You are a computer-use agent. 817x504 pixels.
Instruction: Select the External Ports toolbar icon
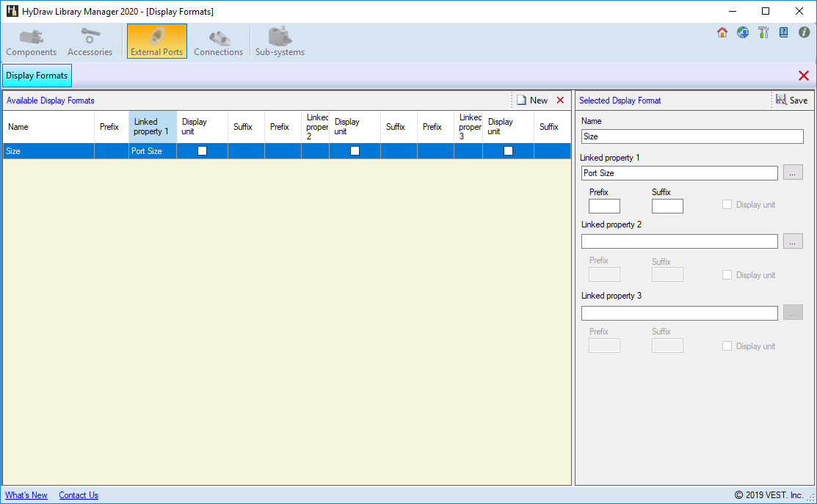click(156, 42)
